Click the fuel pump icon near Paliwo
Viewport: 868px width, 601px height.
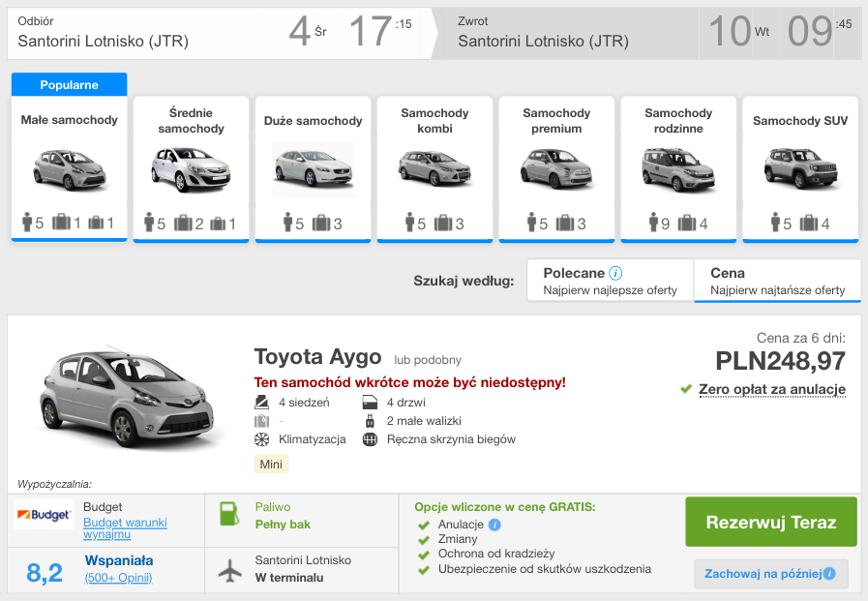(x=229, y=515)
